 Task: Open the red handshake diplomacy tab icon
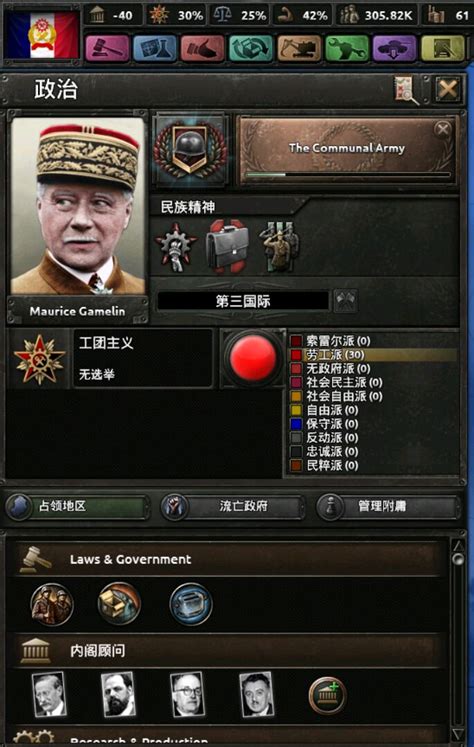tap(202, 48)
